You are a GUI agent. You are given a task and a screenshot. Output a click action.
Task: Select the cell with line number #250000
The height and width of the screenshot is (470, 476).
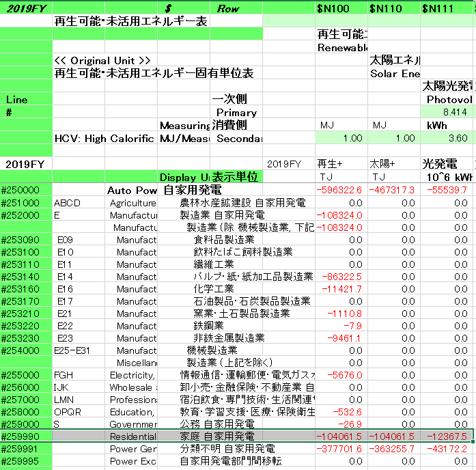[x=26, y=190]
